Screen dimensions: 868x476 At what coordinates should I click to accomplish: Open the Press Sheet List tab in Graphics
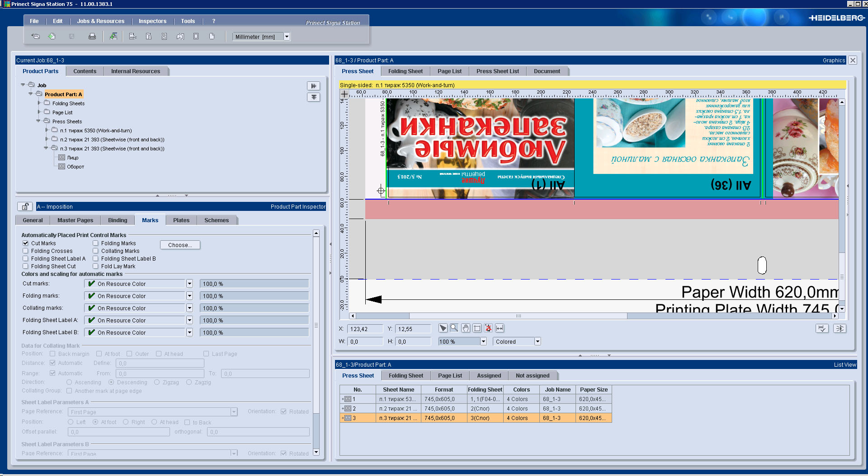click(x=497, y=71)
